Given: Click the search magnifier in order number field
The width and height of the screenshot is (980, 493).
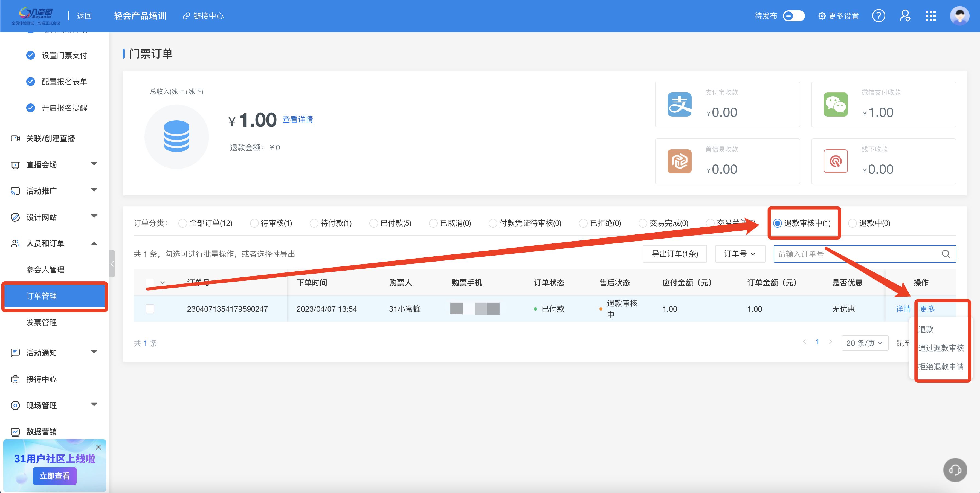Looking at the screenshot, I should point(946,254).
